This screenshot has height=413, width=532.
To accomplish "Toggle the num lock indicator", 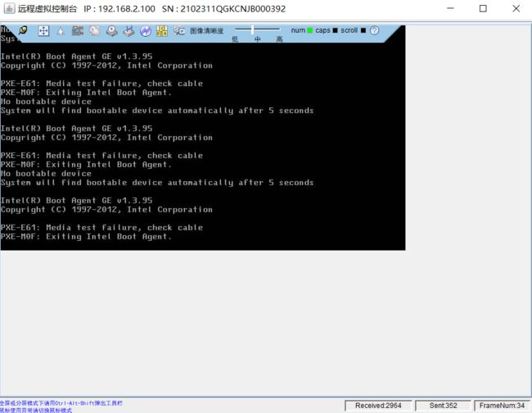I will point(309,30).
